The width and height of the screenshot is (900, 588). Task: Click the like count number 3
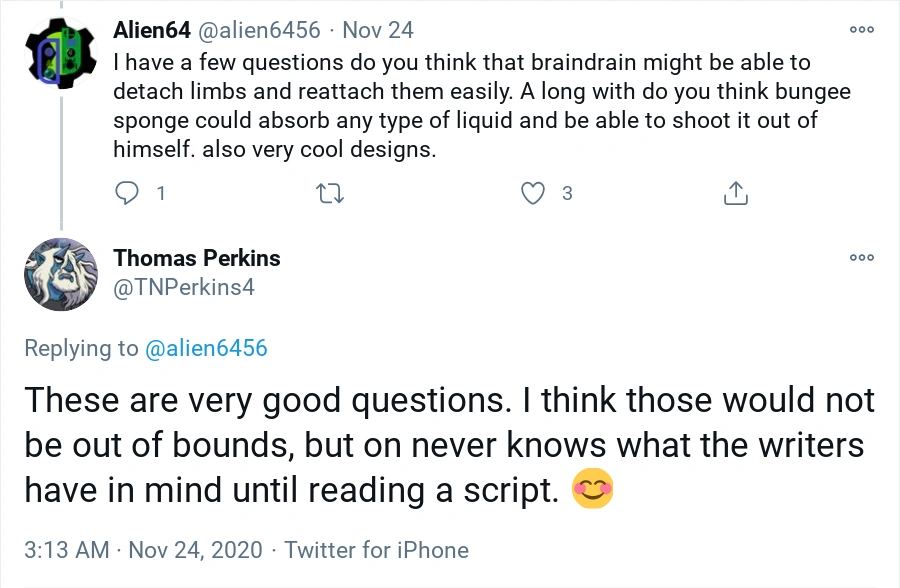tap(567, 193)
